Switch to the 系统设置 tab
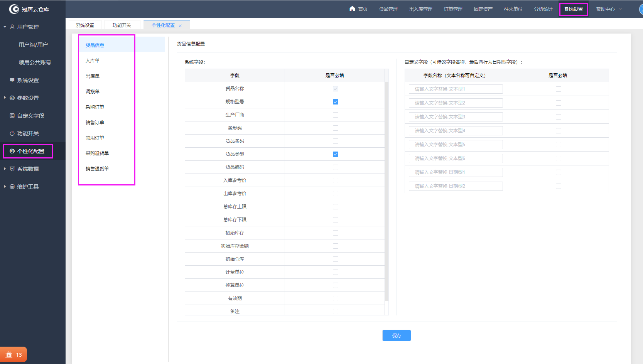Image resolution: width=643 pixels, height=364 pixels. point(85,25)
